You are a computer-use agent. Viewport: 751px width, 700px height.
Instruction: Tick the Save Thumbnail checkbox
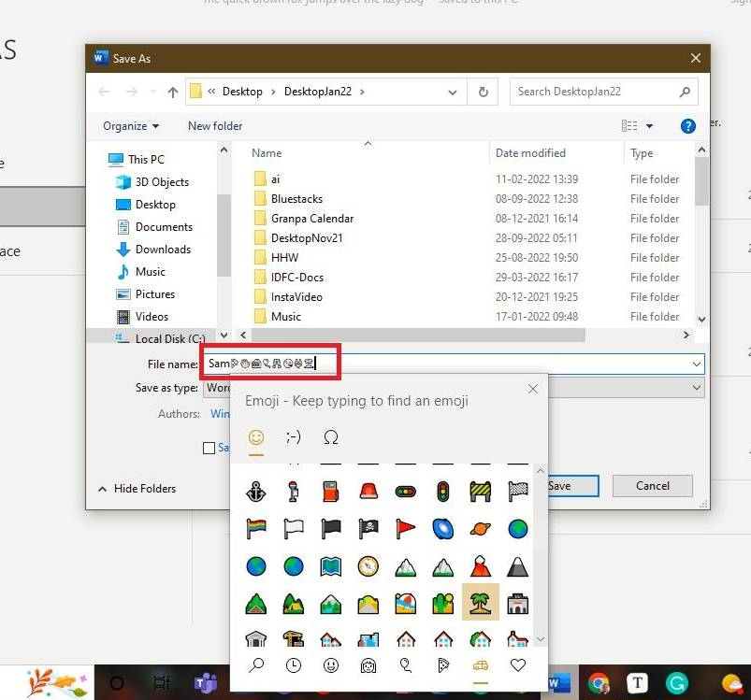pyautogui.click(x=209, y=449)
